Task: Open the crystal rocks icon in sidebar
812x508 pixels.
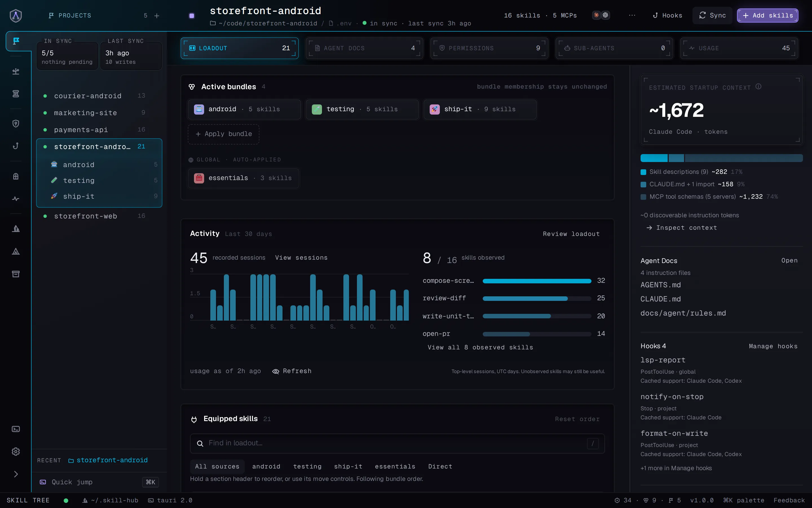Action: point(16,229)
